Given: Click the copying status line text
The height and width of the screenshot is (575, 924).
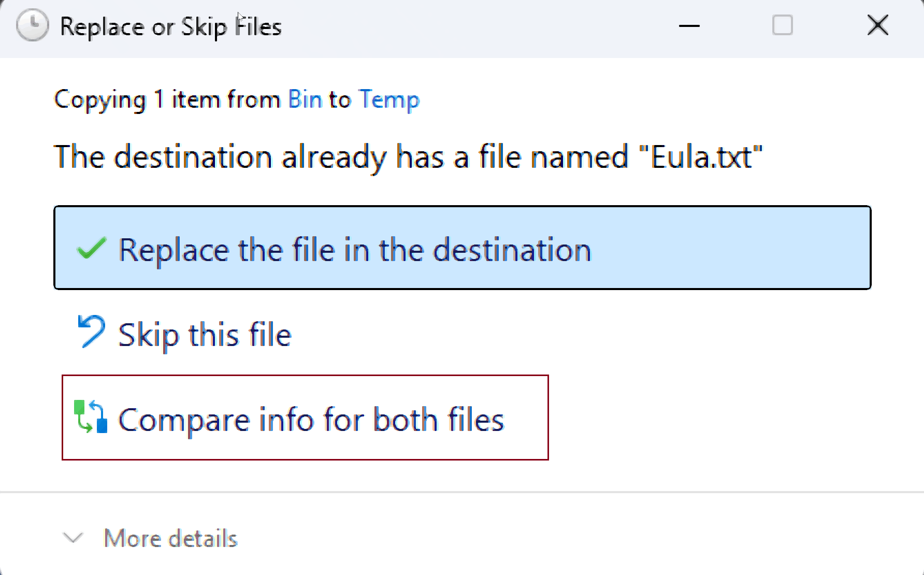Looking at the screenshot, I should [237, 99].
